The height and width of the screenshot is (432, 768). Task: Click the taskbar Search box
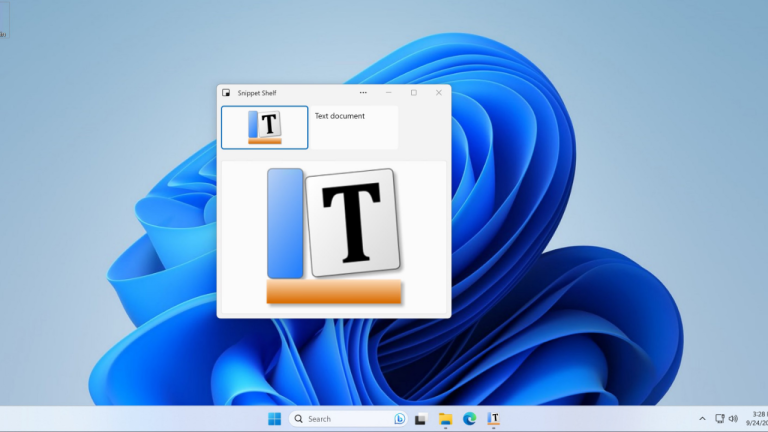click(348, 419)
